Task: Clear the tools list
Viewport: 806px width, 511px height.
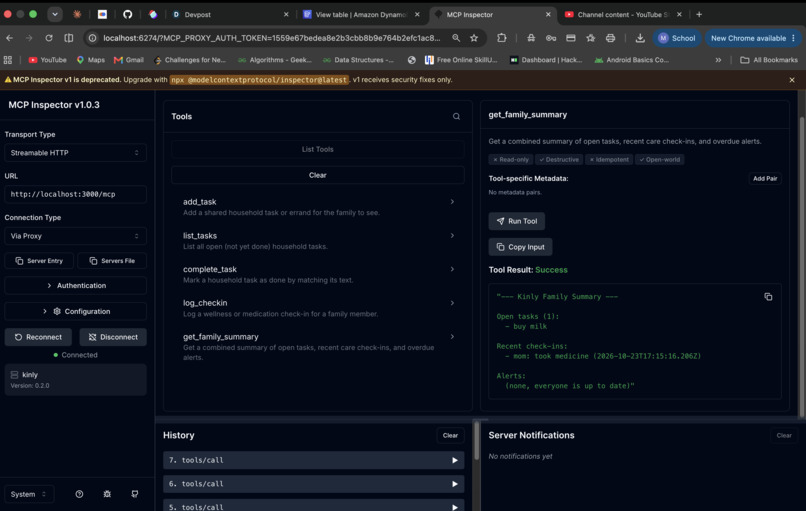Action: (x=318, y=175)
